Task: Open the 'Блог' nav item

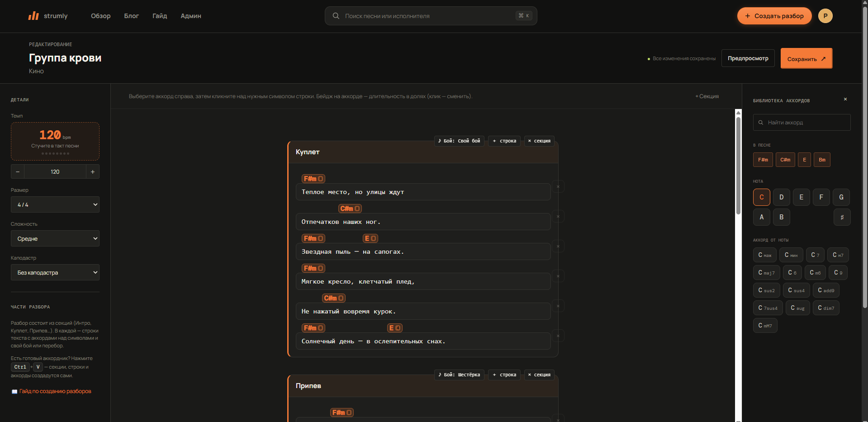Action: (131, 16)
